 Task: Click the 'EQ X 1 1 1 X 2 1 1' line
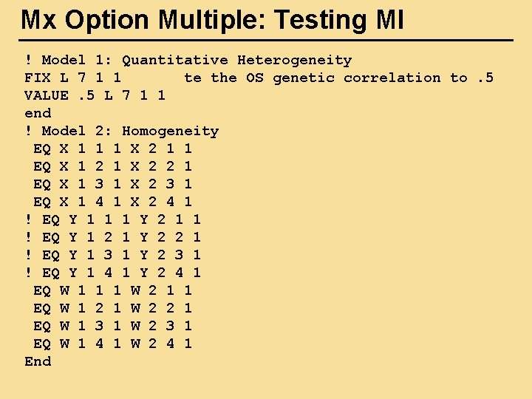pos(113,149)
